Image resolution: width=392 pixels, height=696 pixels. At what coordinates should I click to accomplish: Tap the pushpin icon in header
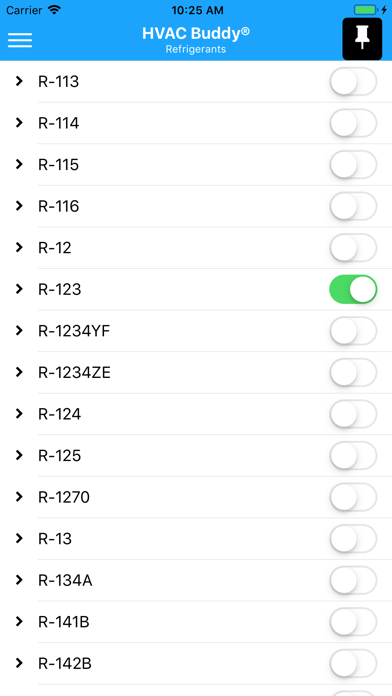point(362,39)
